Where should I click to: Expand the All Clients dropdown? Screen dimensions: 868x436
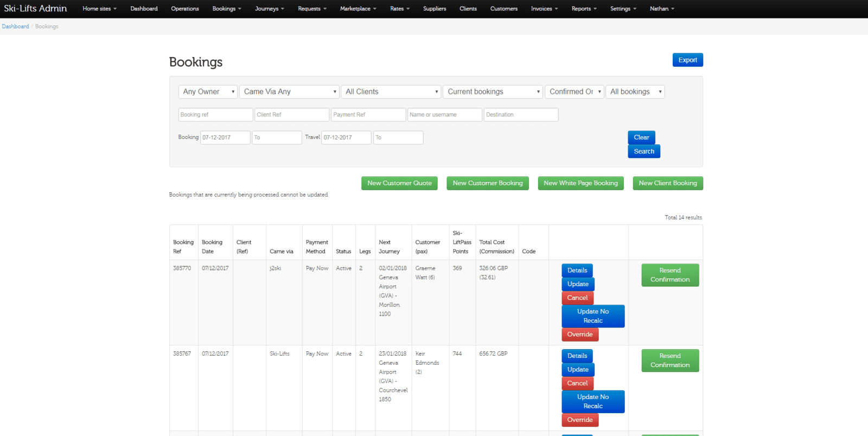coord(391,92)
